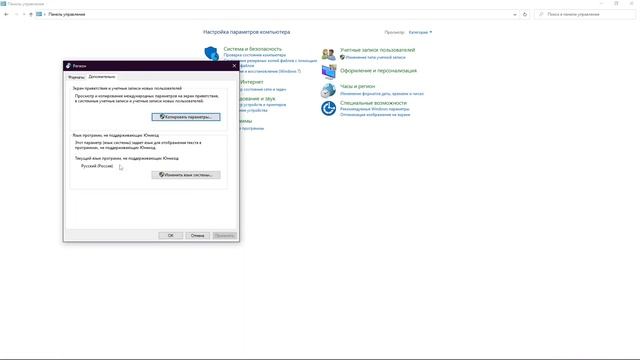The image size is (640, 360).
Task: Open the Оформление и персонализация link
Action: click(x=378, y=71)
